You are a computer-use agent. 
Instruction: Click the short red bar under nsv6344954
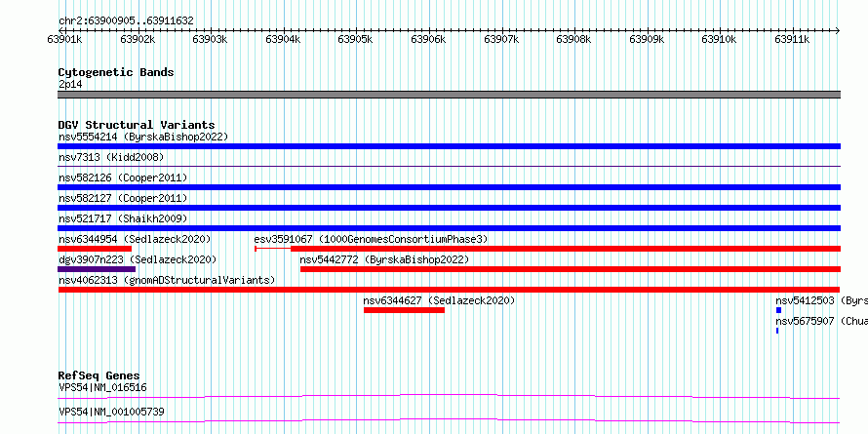point(95,249)
